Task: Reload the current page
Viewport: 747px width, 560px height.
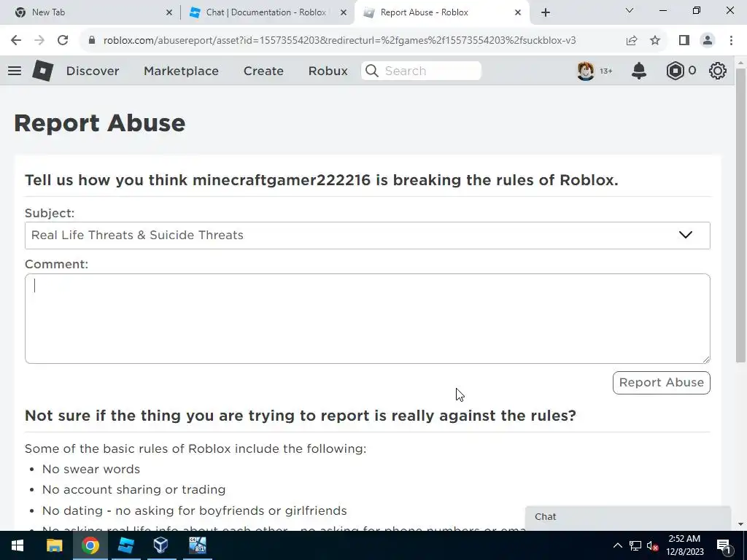Action: [x=63, y=41]
